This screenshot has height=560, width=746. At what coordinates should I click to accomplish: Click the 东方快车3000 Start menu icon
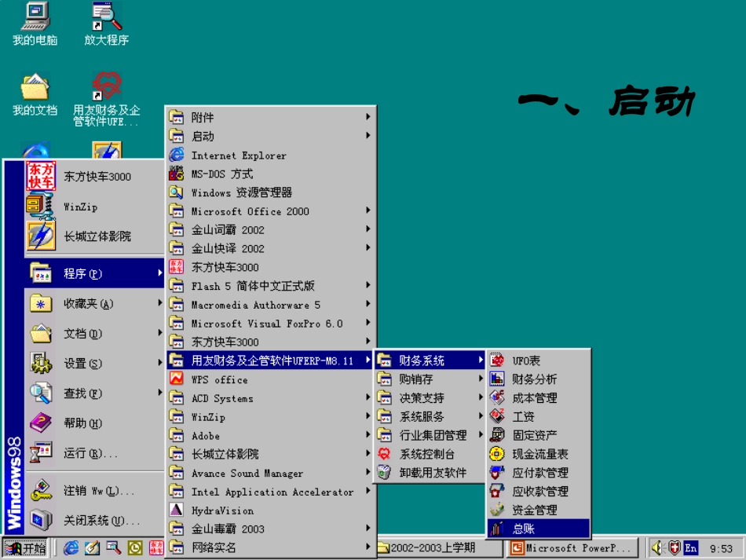point(41,176)
